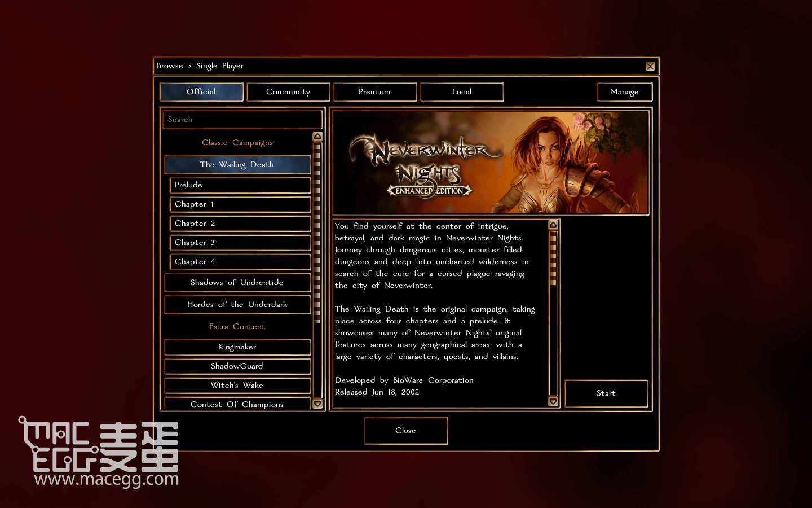Select the Kingmaker module
This screenshot has height=508, width=812.
pyautogui.click(x=237, y=347)
